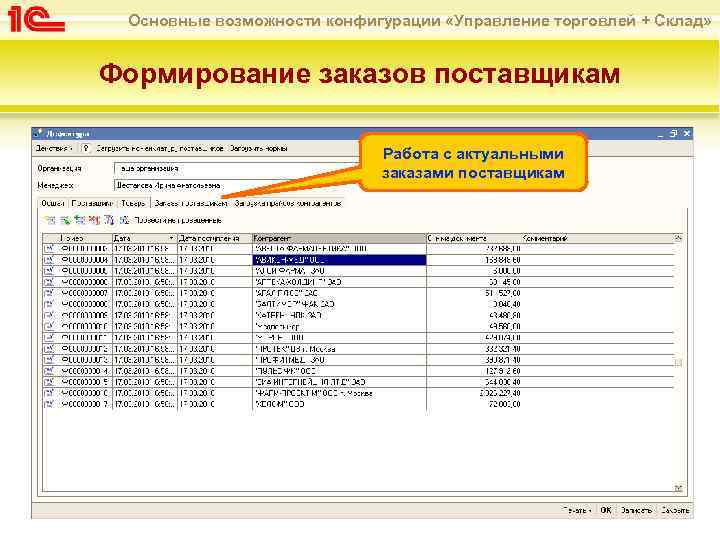This screenshot has height=540, width=720.
Task: Click document icon in row with sum 51 527,00
Action: click(x=49, y=293)
